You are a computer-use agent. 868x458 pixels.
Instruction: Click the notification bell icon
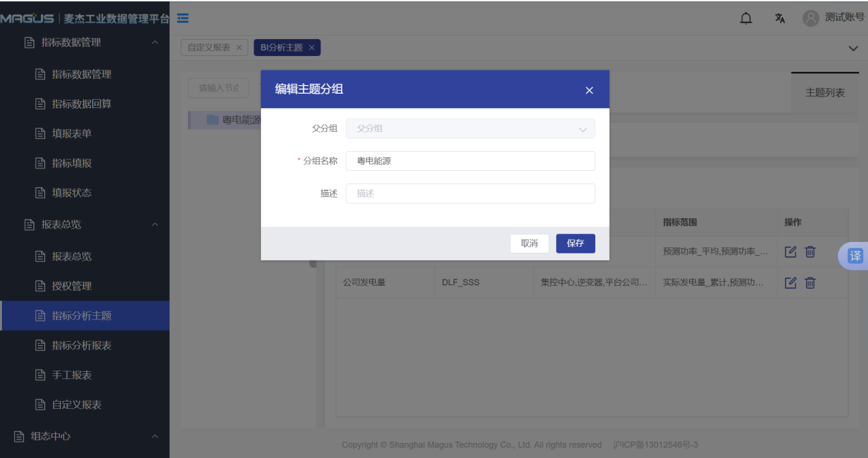click(746, 18)
